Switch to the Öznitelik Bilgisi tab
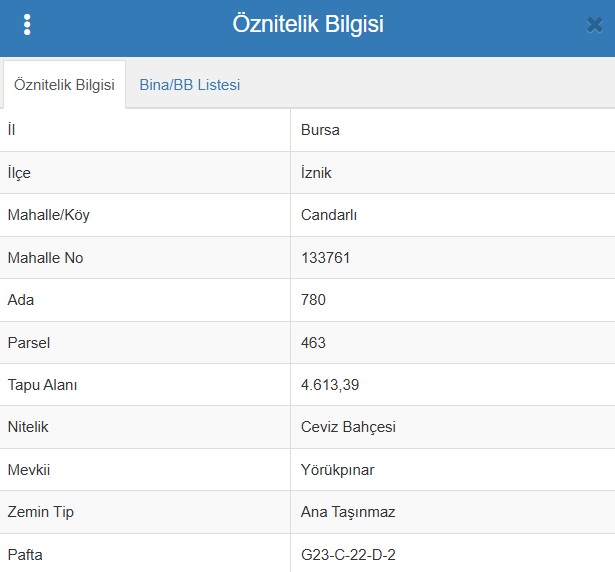Screen dimensions: 615x572 coord(64,85)
